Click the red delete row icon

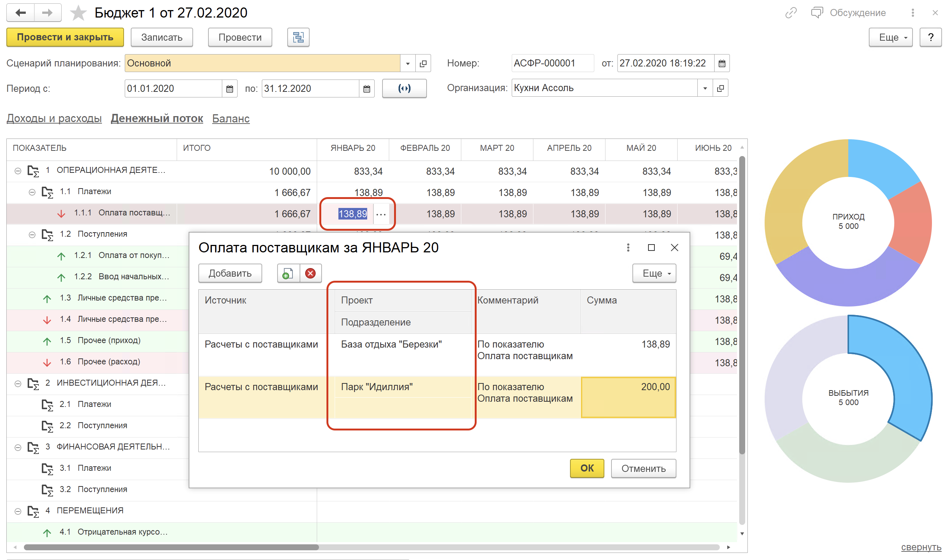[x=310, y=273]
